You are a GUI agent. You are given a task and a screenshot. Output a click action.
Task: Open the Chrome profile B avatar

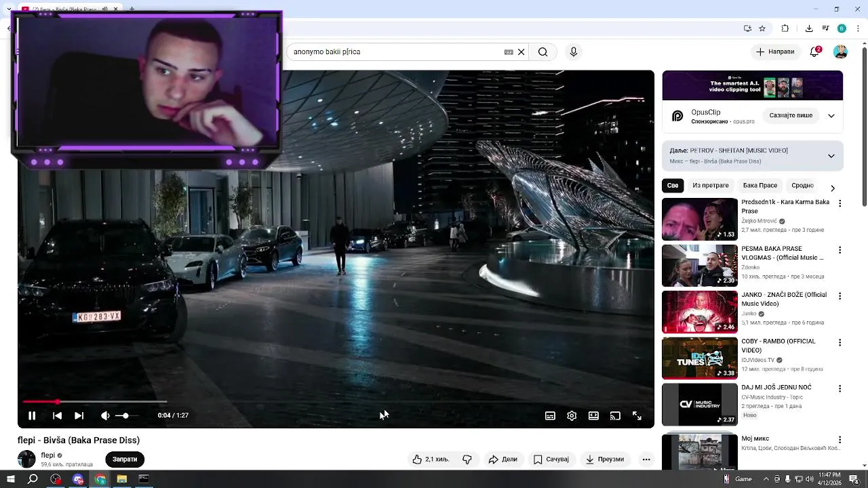[842, 28]
